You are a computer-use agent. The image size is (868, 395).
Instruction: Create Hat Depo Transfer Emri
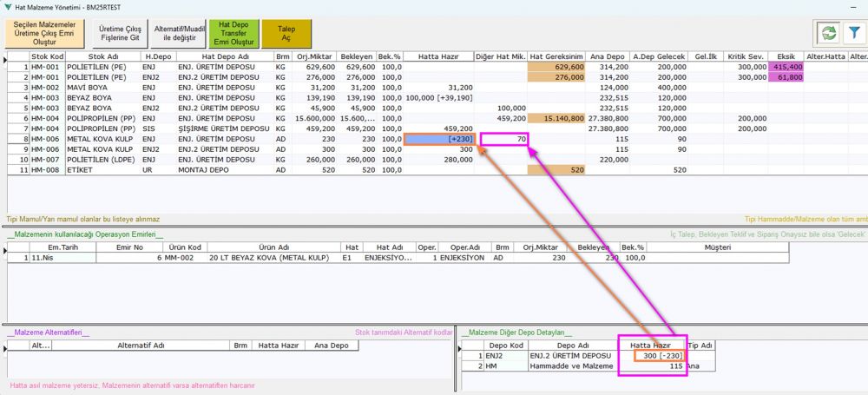[233, 34]
